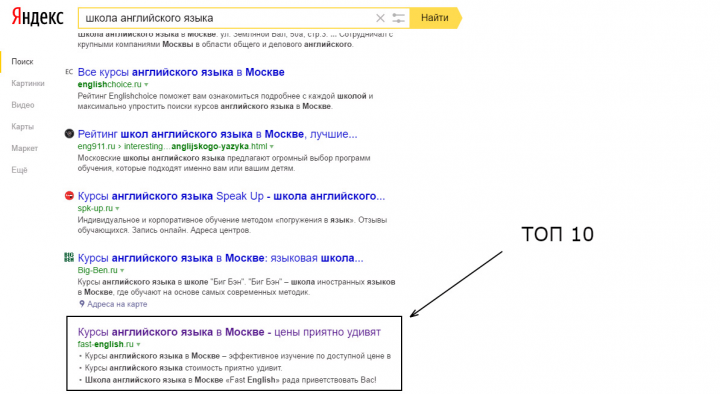
Task: Click the green Big Ben favicon
Action: pos(69,257)
